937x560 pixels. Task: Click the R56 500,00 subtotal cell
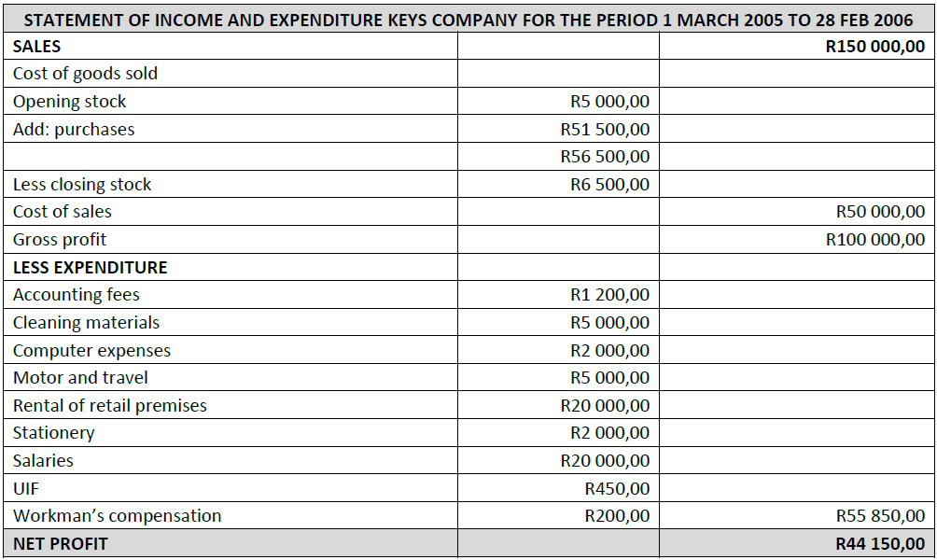[605, 157]
